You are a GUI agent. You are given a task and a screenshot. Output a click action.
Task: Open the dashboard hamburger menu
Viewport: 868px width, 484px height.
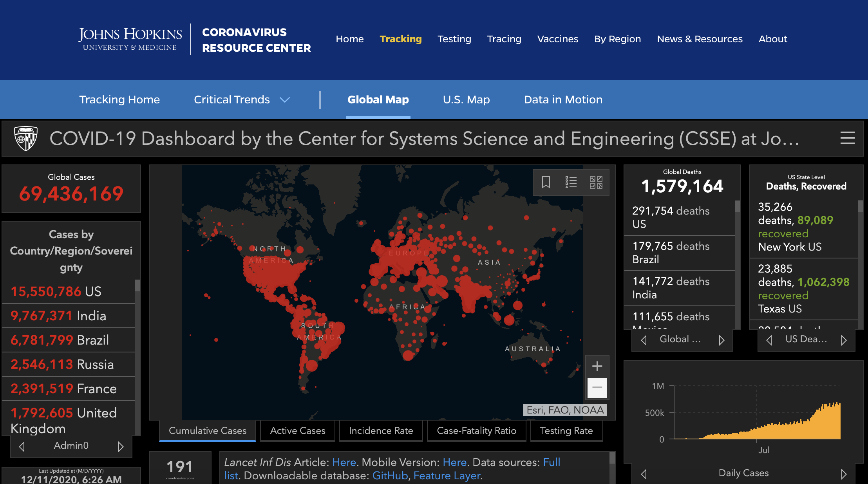847,138
